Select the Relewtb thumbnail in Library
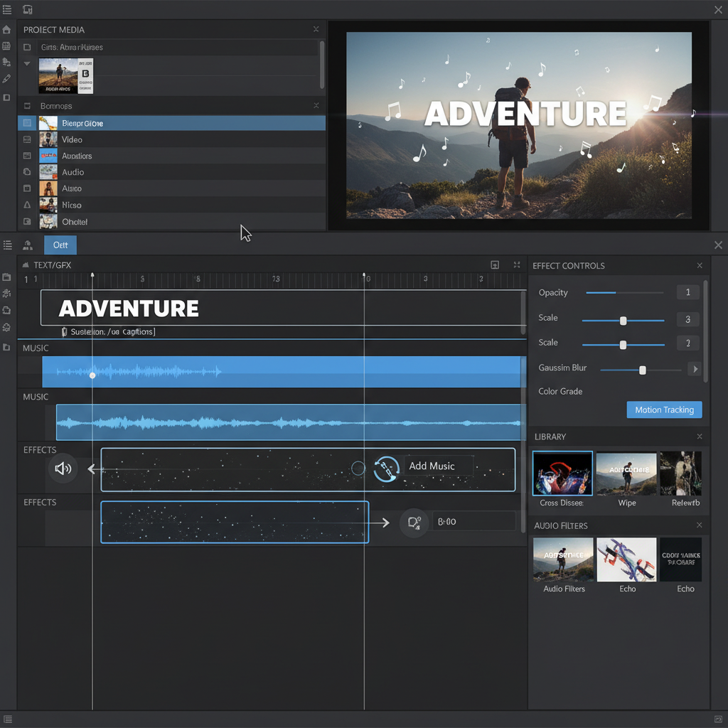Image resolution: width=728 pixels, height=728 pixels. click(x=680, y=473)
